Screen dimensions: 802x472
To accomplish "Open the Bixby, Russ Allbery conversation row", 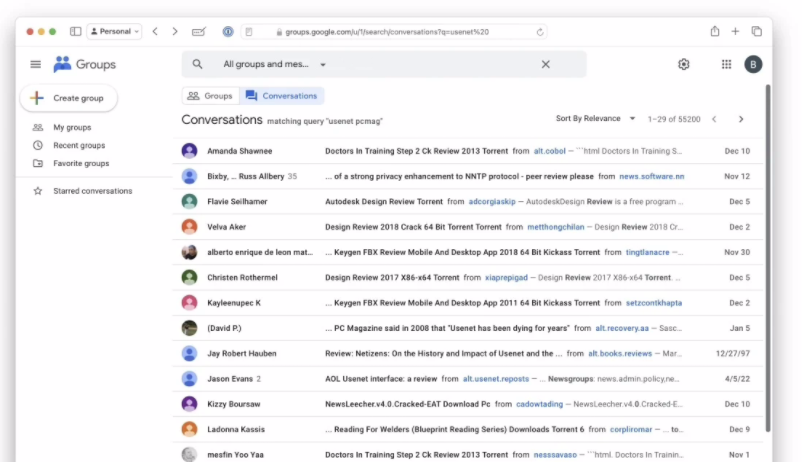I will [x=468, y=176].
